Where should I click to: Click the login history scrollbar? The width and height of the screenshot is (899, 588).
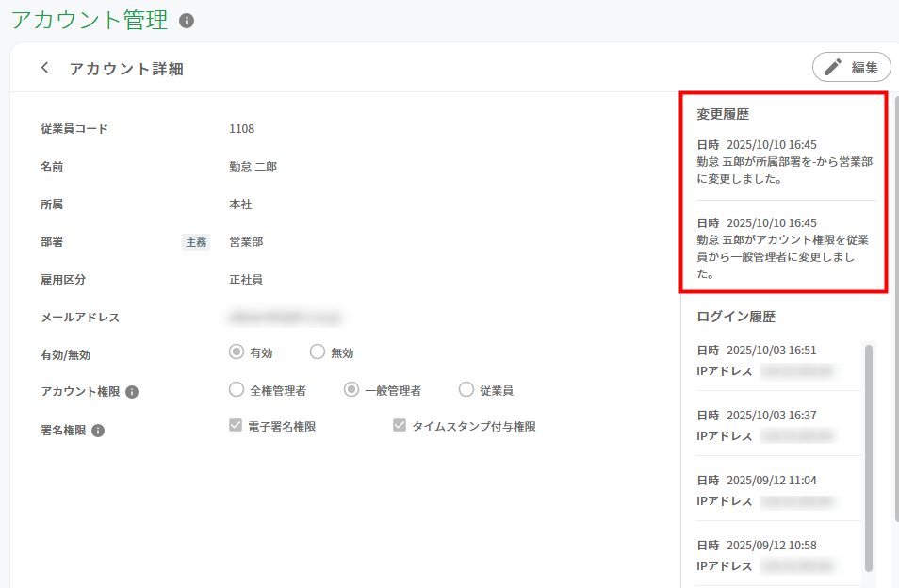coord(869,458)
